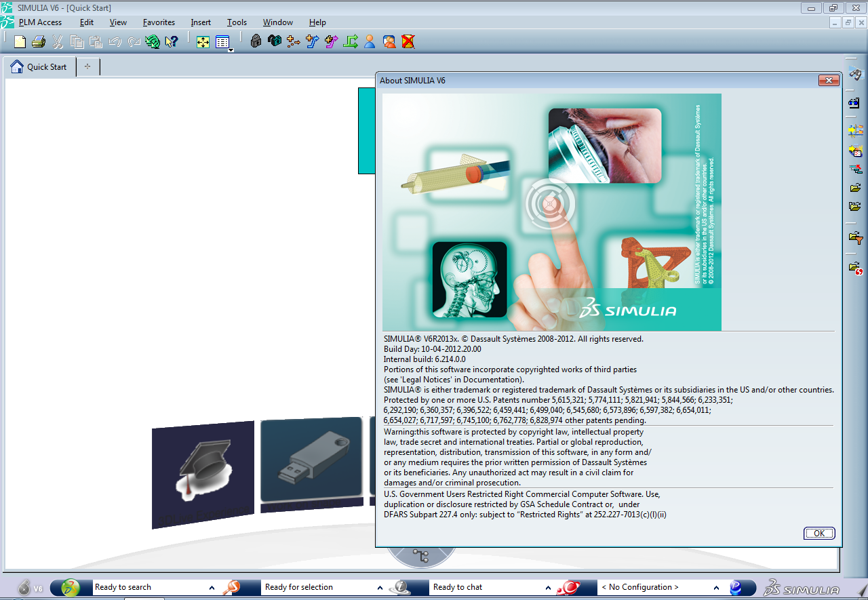Click the New document icon
This screenshot has width=868, height=600.
coord(20,42)
